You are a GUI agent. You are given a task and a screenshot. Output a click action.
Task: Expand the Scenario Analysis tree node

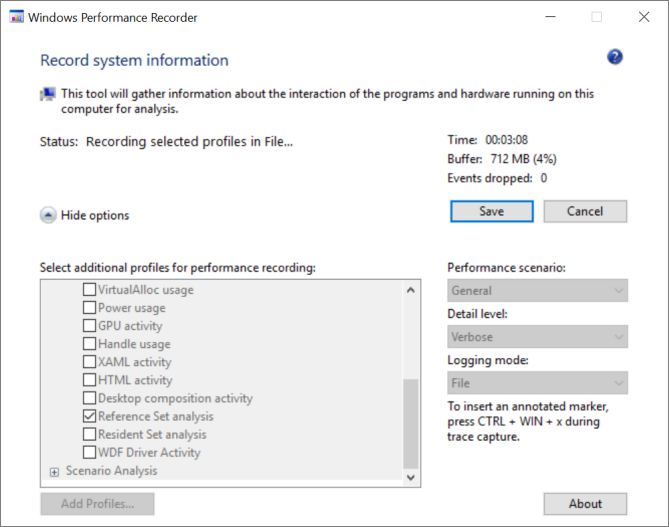[x=54, y=472]
